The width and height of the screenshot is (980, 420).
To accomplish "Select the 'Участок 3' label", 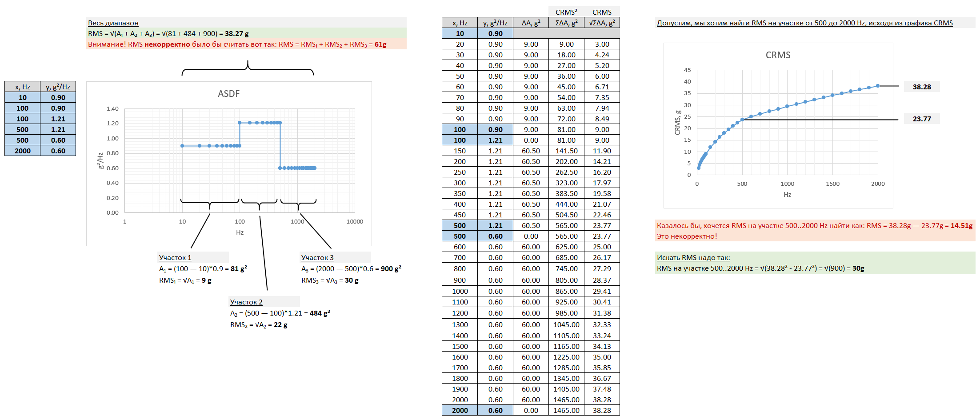I will [317, 257].
